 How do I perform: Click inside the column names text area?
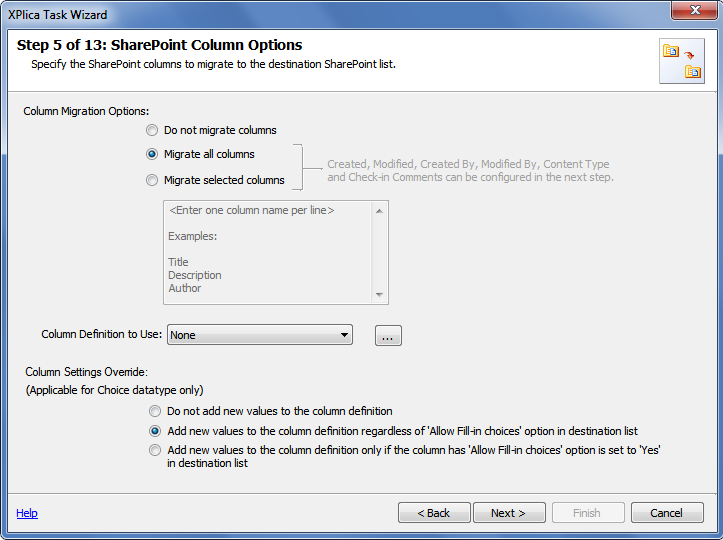(267, 252)
